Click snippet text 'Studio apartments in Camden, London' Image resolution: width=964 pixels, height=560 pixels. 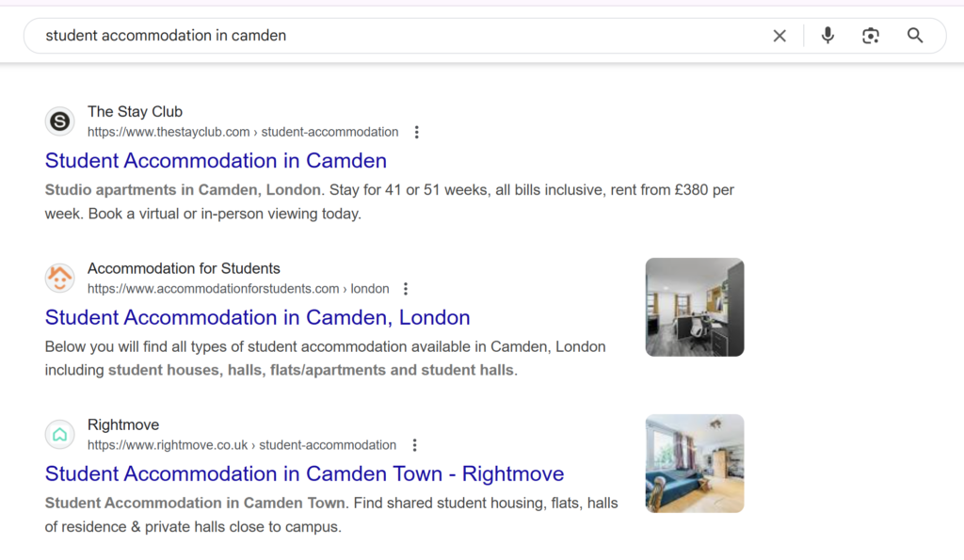(x=183, y=190)
